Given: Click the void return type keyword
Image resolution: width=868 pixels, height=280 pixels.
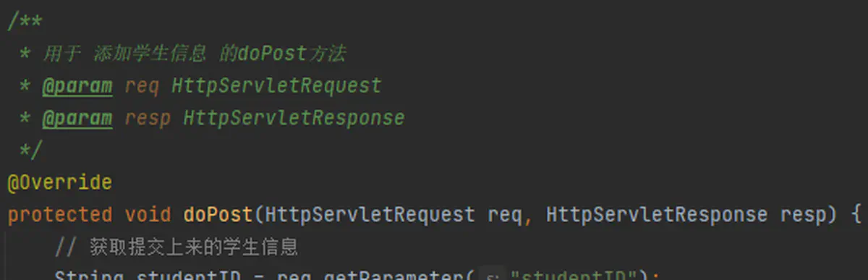Looking at the screenshot, I should click(148, 215).
